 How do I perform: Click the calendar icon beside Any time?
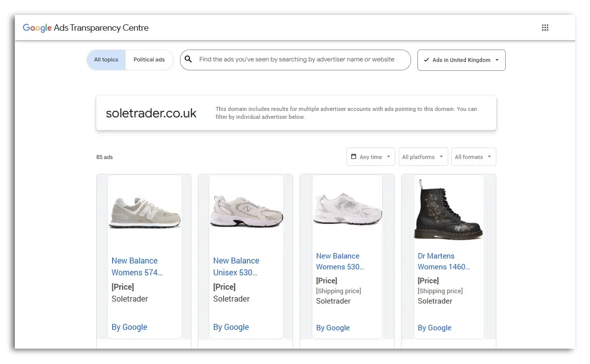[353, 156]
